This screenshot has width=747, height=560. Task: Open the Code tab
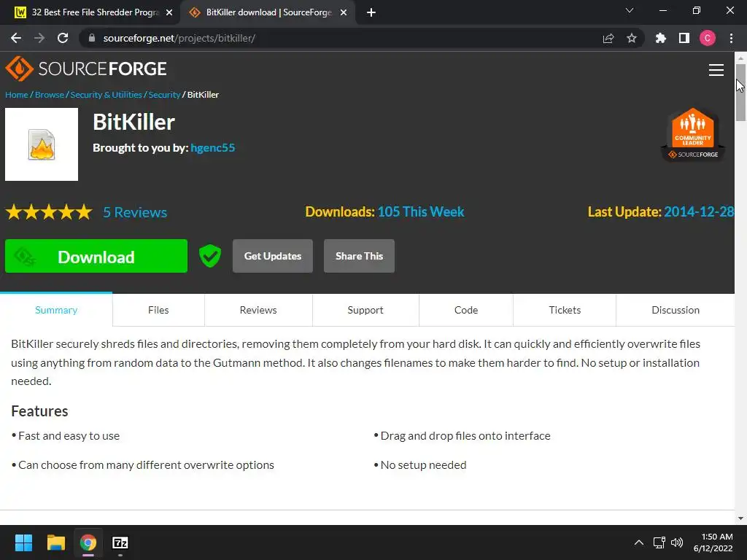pos(466,310)
